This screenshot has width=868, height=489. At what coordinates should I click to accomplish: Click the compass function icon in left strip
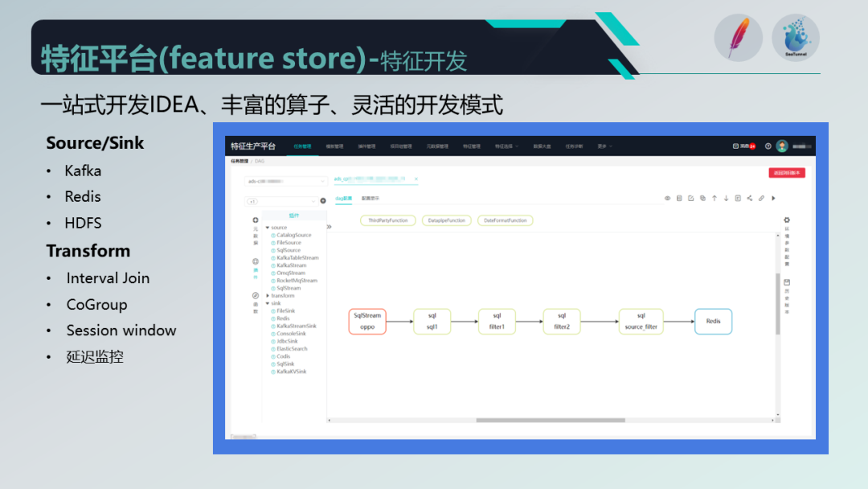256,296
